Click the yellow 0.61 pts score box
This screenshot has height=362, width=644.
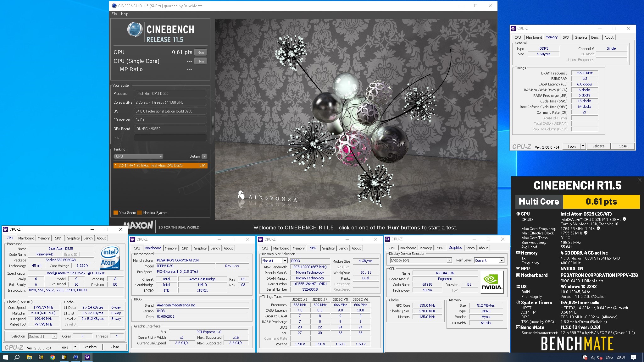click(x=601, y=202)
